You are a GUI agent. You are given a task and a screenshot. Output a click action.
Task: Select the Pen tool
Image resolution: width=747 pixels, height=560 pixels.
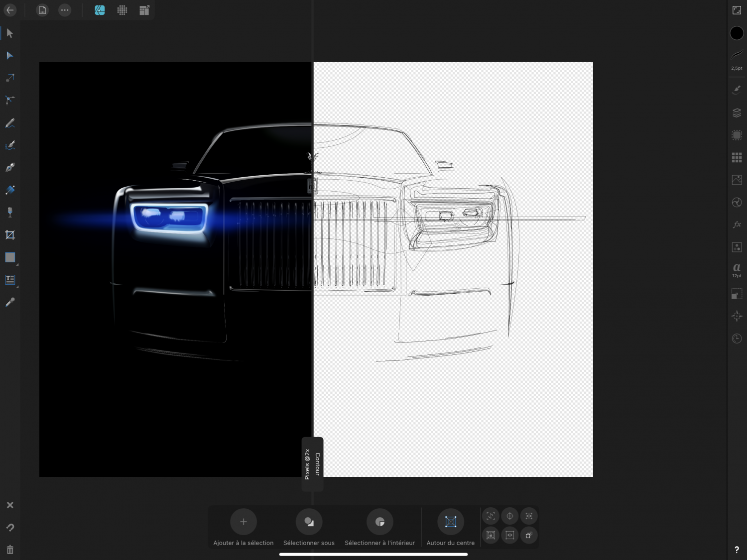pyautogui.click(x=9, y=167)
